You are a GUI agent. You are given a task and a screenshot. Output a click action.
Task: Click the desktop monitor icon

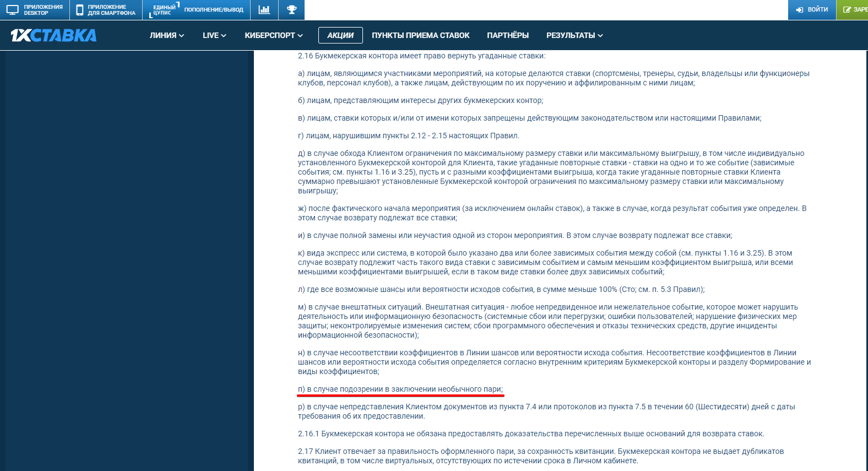tap(12, 10)
